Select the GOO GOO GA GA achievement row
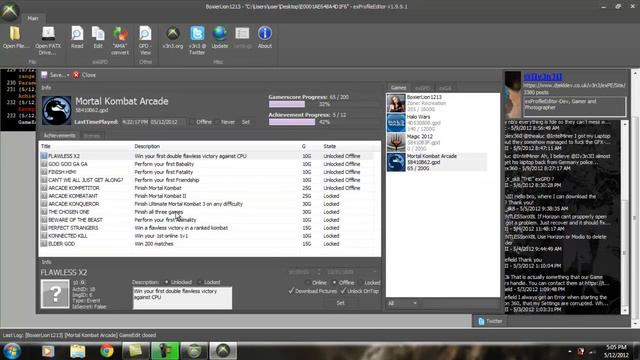This screenshot has width=640, height=360. coord(207,164)
